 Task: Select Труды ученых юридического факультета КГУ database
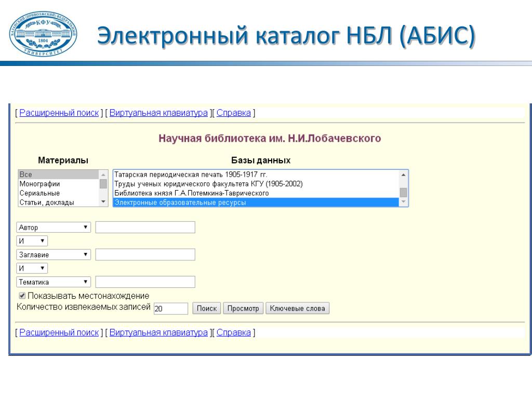click(x=256, y=184)
